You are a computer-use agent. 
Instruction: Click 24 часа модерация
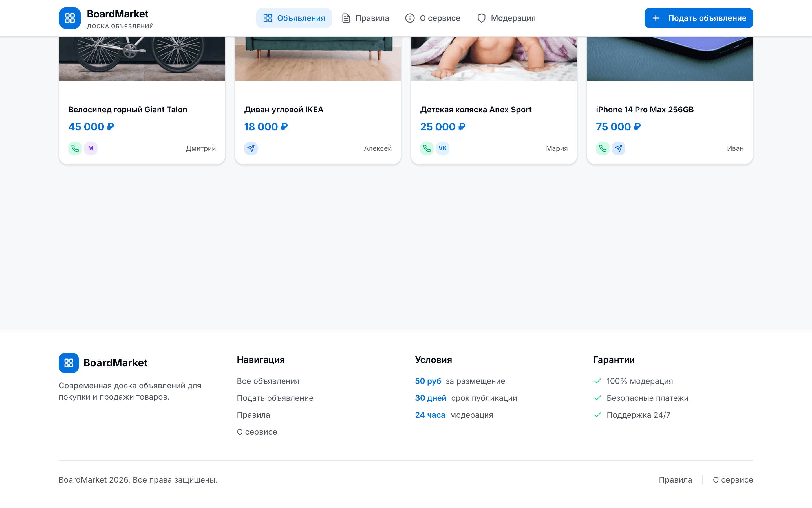pyautogui.click(x=454, y=415)
